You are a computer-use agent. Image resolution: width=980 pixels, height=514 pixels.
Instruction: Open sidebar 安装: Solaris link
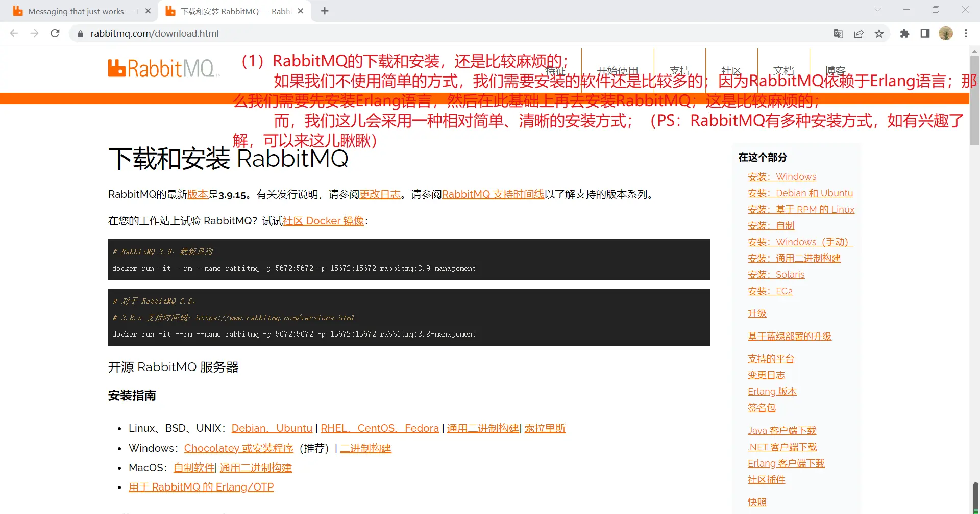pos(776,275)
